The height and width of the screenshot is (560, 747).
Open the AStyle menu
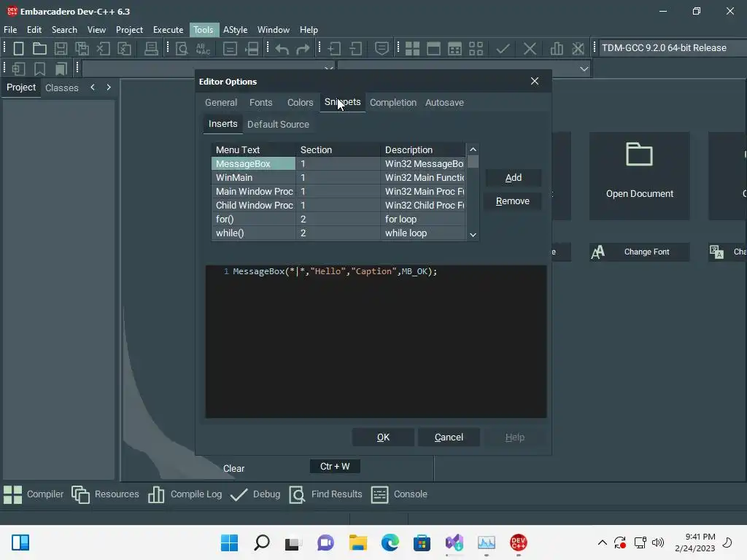[236, 29]
